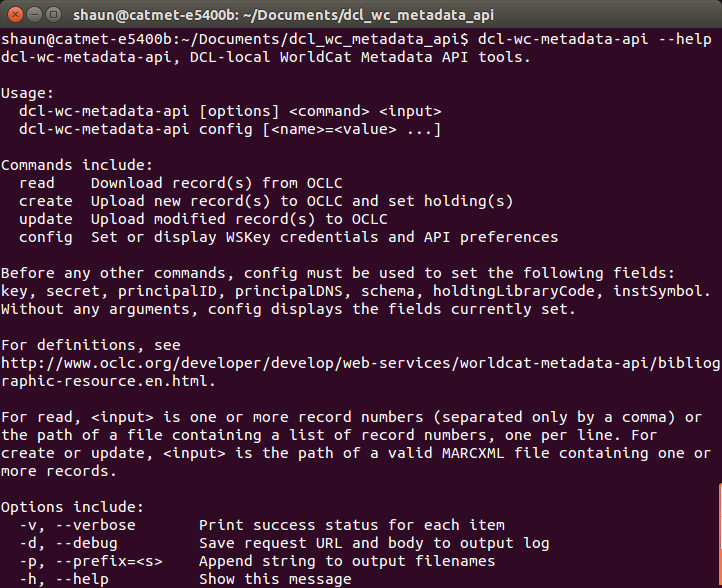
Task: Click the 'read' command name
Action: (36, 183)
